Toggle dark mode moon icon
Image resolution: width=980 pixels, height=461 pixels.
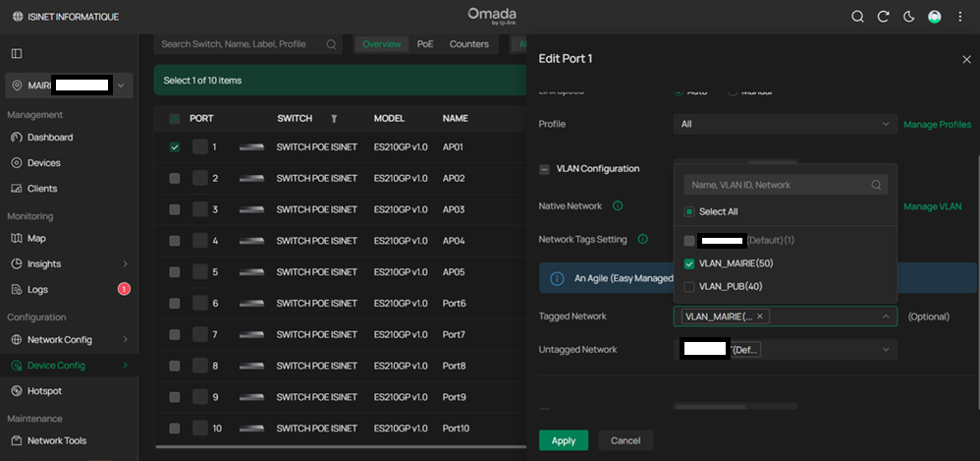(908, 17)
